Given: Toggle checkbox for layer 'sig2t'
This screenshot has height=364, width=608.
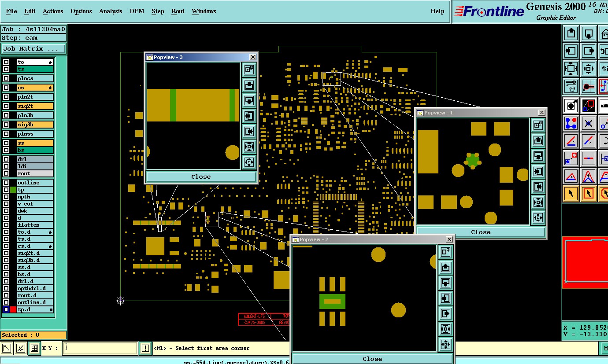Looking at the screenshot, I should coord(6,106).
